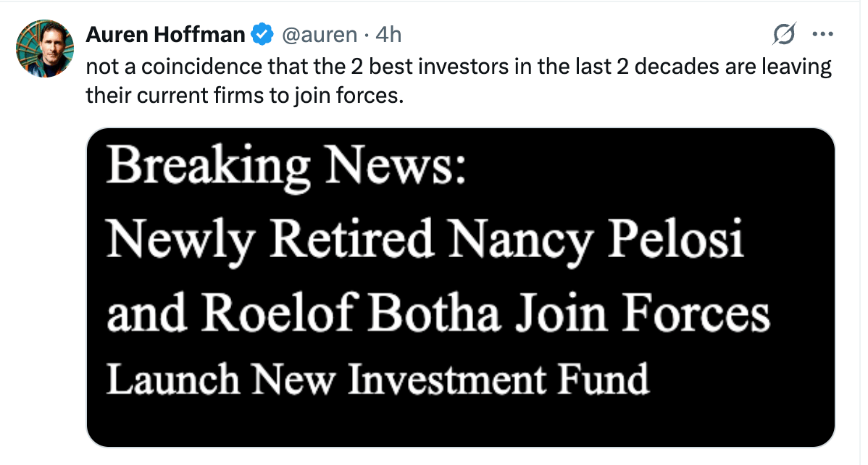Click the "Breaking News:" headline in the image
The height and width of the screenshot is (465, 868).
click(x=286, y=169)
